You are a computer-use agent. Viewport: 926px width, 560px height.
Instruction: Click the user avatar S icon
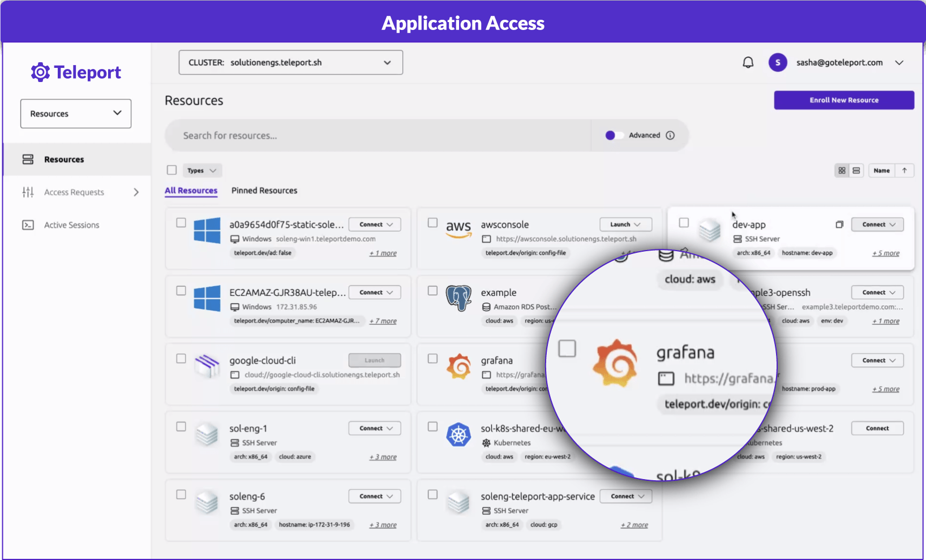(x=778, y=62)
